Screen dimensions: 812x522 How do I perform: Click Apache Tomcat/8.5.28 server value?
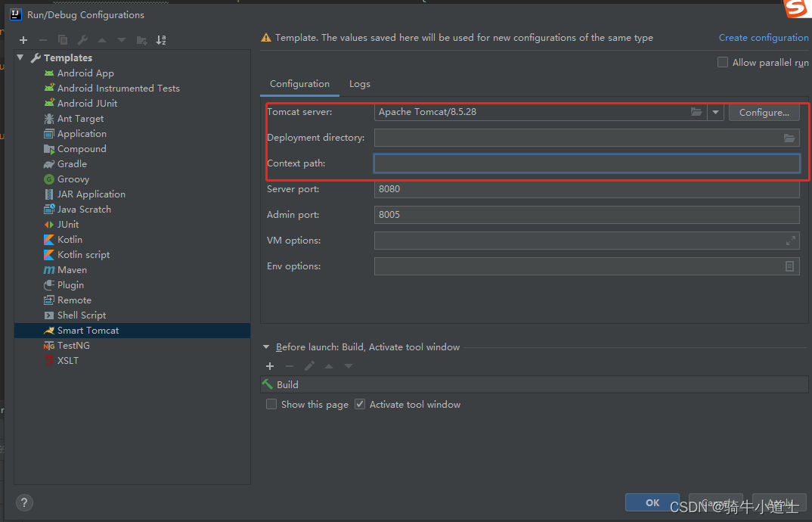coord(427,112)
